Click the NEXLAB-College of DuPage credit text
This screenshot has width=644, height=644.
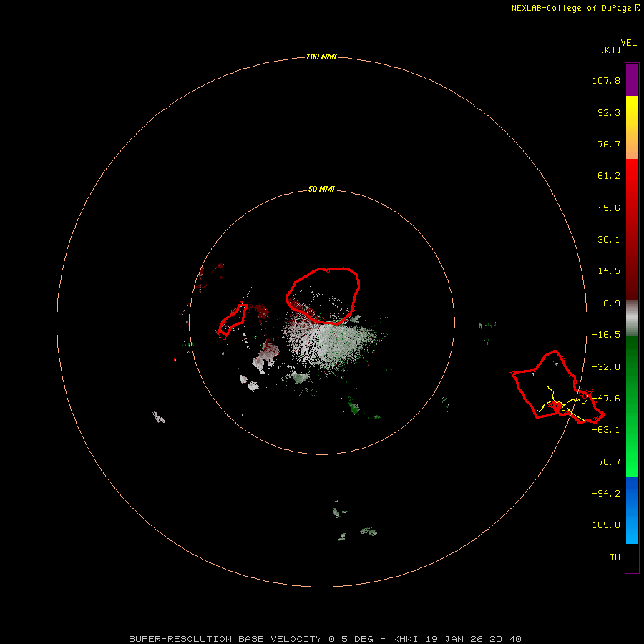tap(571, 8)
